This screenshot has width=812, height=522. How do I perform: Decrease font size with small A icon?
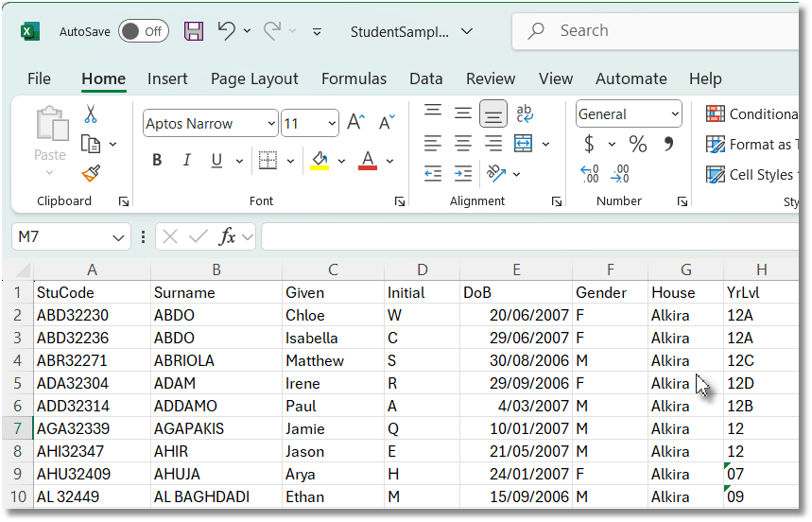click(387, 123)
